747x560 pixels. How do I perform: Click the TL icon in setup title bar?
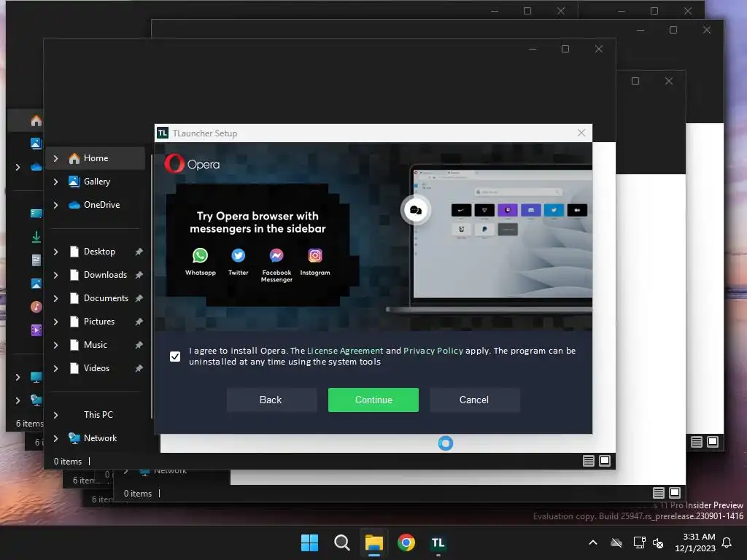(x=163, y=133)
